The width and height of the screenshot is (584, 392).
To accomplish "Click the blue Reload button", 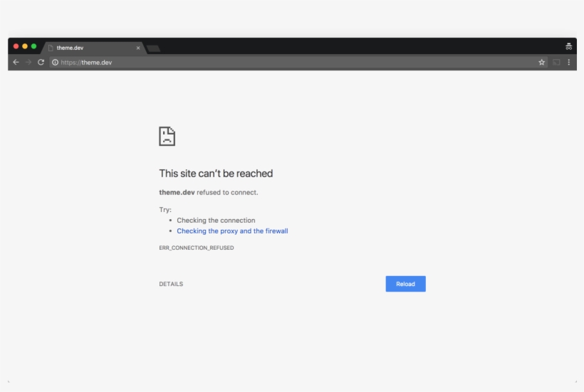I will click(x=406, y=284).
